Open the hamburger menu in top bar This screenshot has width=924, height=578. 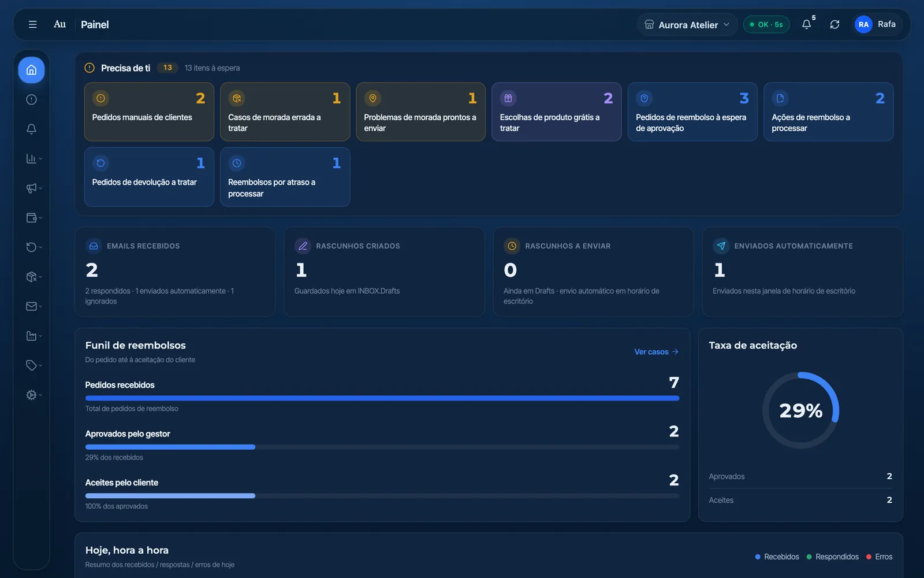32,24
